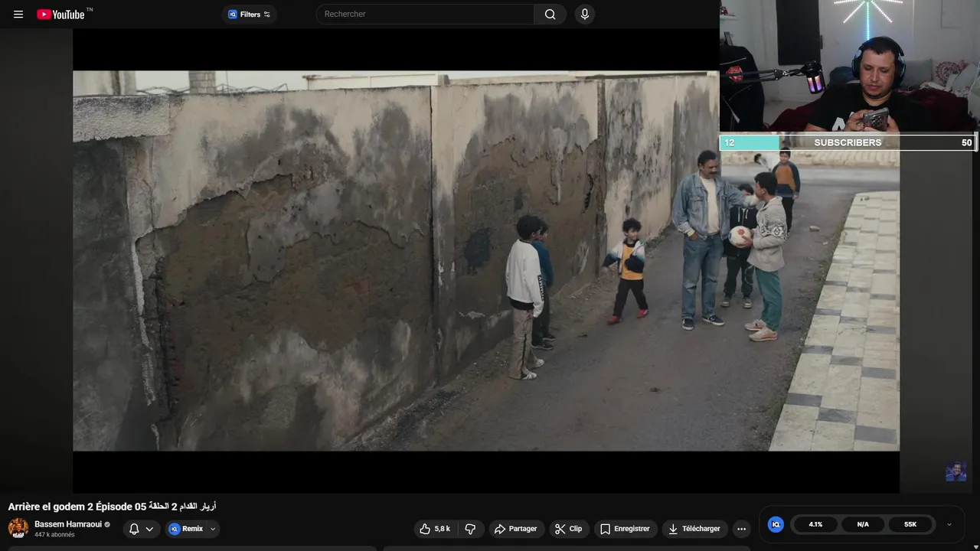Click the 447 k abonnés subscriber count

coord(54,535)
